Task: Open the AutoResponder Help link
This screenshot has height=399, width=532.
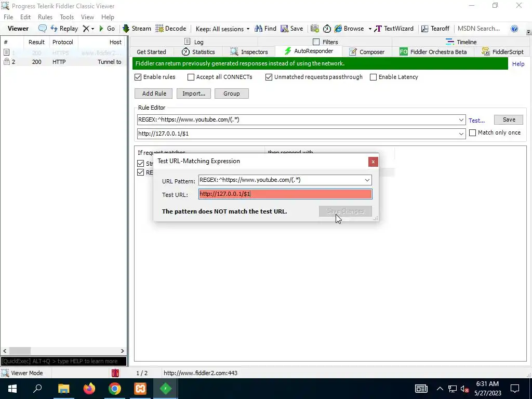Action: (518, 64)
